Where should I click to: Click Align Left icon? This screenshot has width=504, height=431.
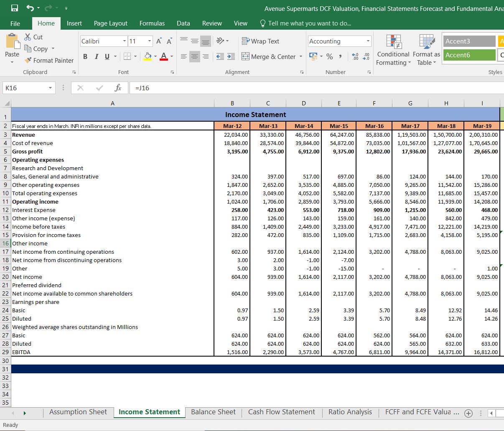coord(184,56)
